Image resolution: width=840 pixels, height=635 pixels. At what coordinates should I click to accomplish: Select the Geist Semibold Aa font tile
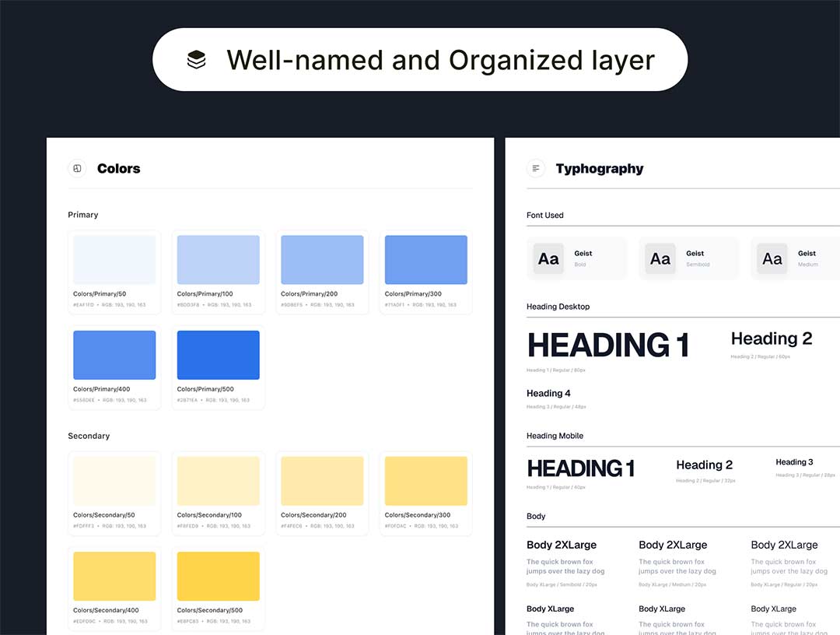click(x=660, y=259)
